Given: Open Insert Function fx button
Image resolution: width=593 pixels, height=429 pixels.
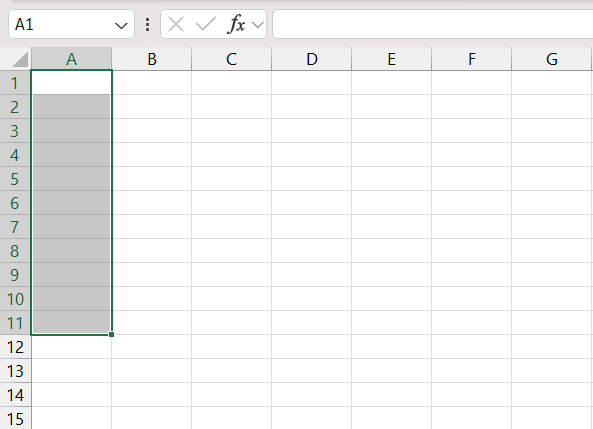Looking at the screenshot, I should pos(237,24).
